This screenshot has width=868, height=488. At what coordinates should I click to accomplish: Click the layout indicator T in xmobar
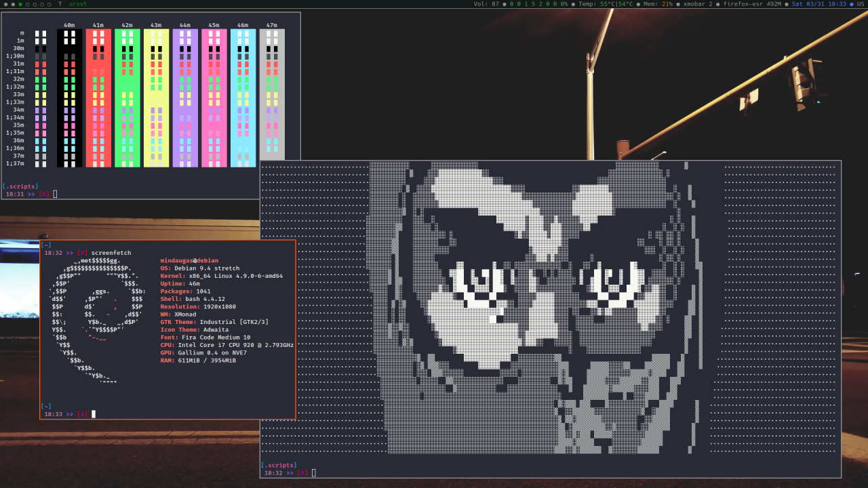pos(60,4)
